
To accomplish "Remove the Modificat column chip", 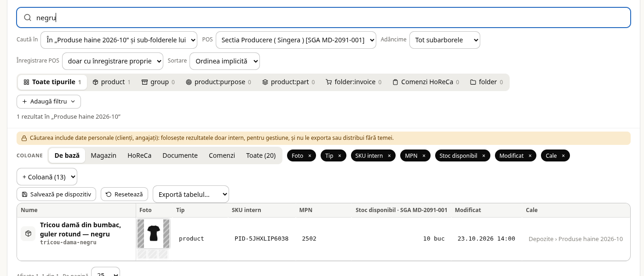I will tap(530, 156).
